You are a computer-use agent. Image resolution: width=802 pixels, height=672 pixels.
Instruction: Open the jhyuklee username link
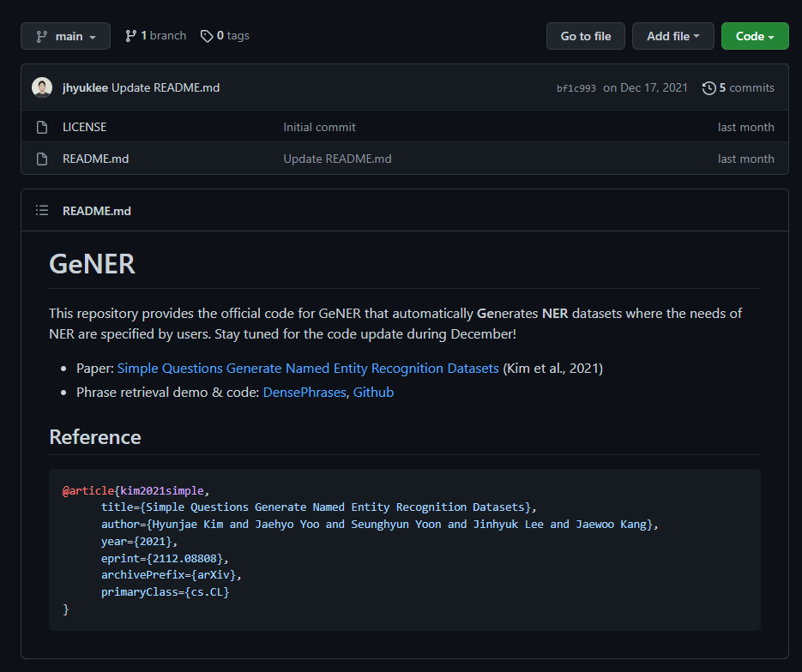(x=85, y=88)
